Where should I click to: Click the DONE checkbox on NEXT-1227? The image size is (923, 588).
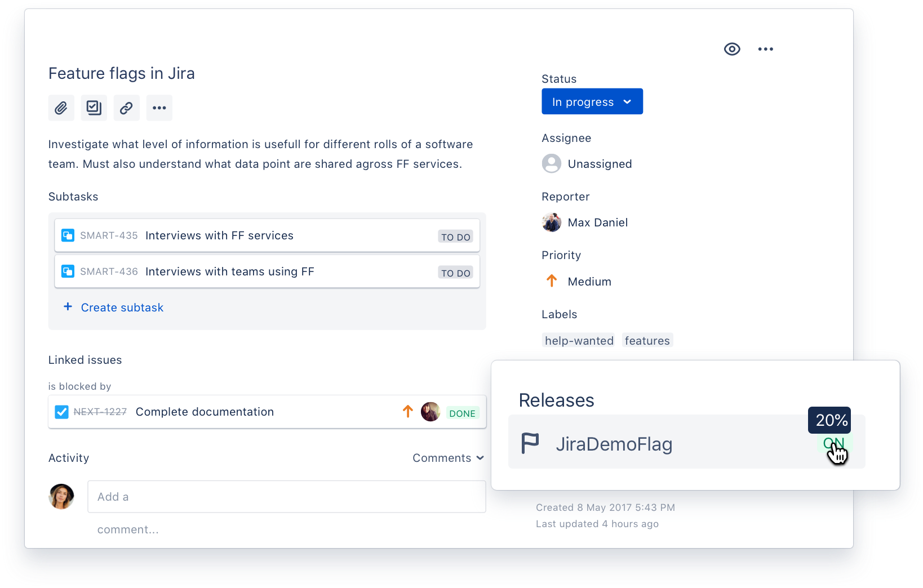coord(62,412)
